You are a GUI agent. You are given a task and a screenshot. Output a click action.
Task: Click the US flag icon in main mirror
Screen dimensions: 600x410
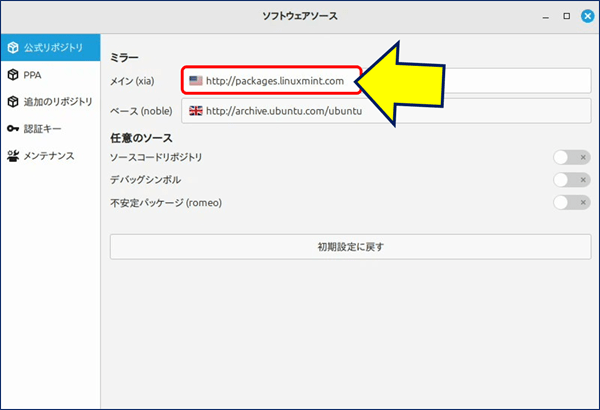(x=196, y=81)
